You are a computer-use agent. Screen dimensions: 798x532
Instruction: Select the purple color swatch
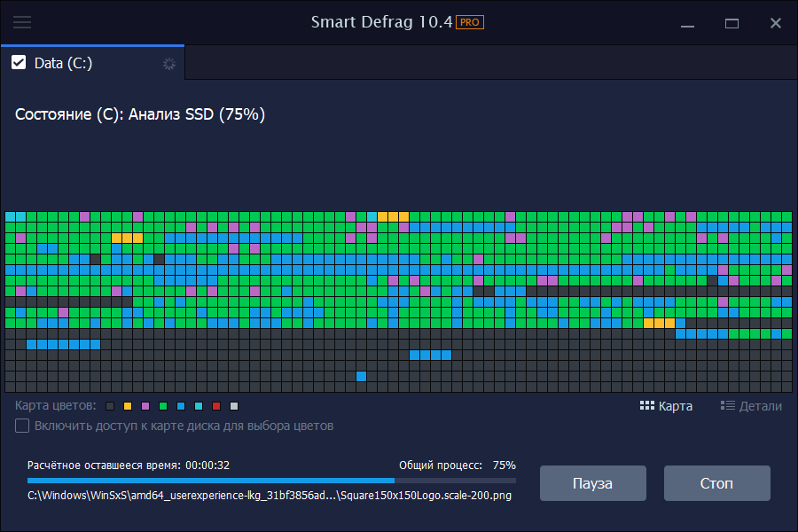145,406
